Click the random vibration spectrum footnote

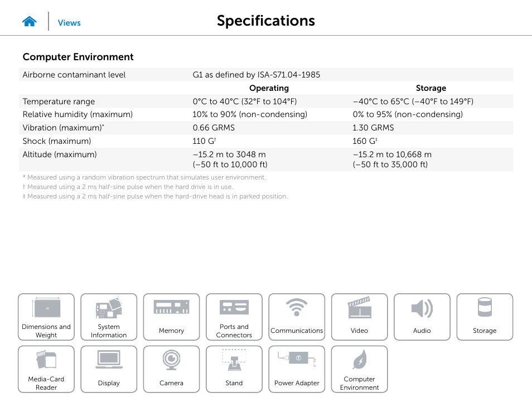click(x=144, y=177)
